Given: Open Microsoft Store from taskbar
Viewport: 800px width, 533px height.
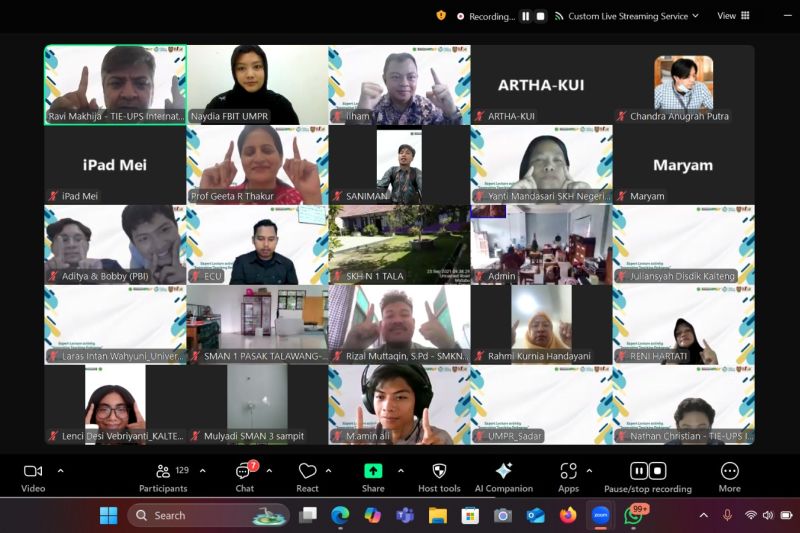Looking at the screenshot, I should [470, 516].
